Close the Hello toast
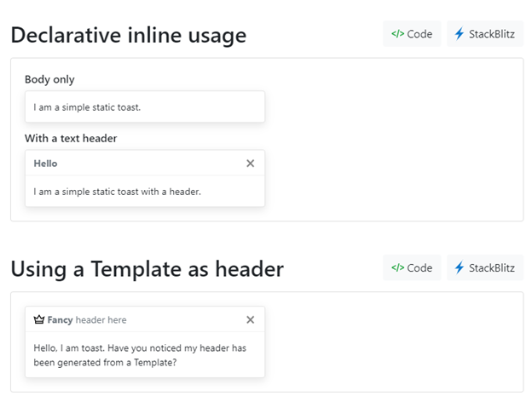This screenshot has width=532, height=402. [250, 163]
